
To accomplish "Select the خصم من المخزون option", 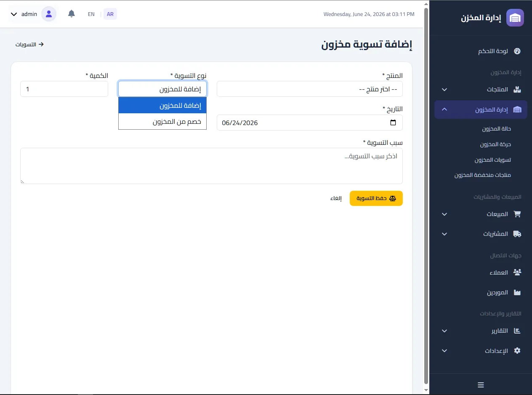I will [x=162, y=122].
